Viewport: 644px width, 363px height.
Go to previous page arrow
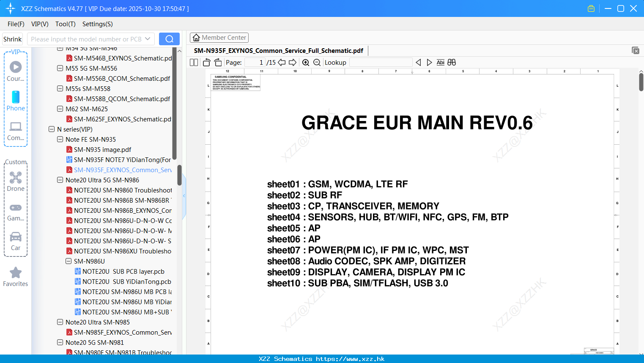coord(282,63)
